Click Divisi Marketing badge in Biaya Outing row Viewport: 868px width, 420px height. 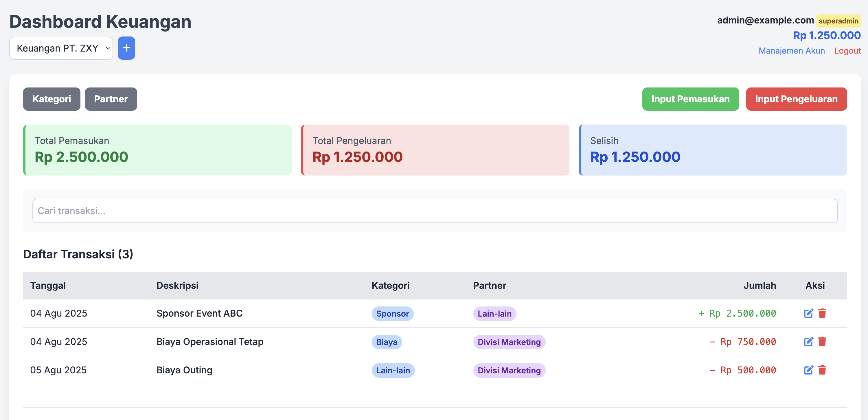(509, 370)
